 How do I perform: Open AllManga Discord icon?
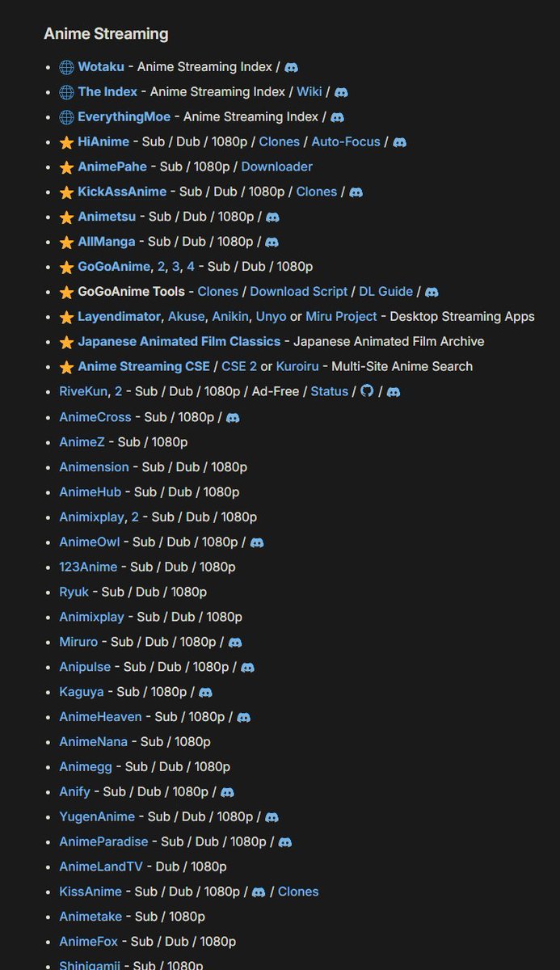tap(272, 242)
